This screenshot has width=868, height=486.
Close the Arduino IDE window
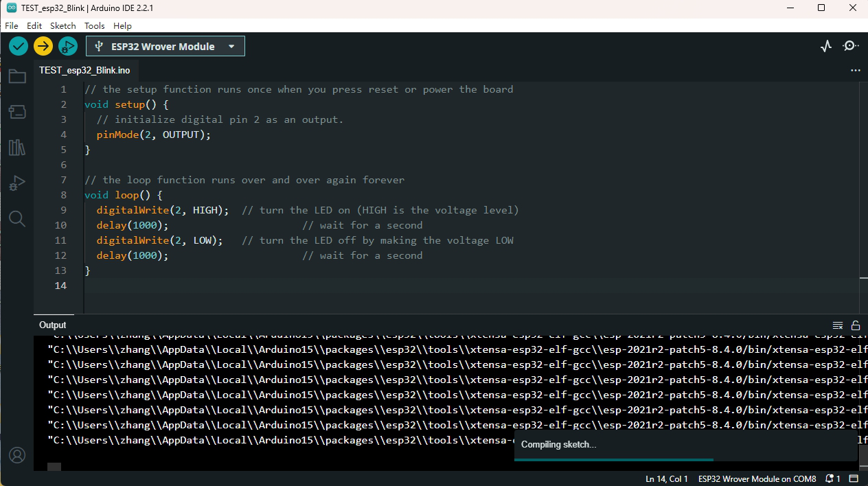click(x=852, y=8)
